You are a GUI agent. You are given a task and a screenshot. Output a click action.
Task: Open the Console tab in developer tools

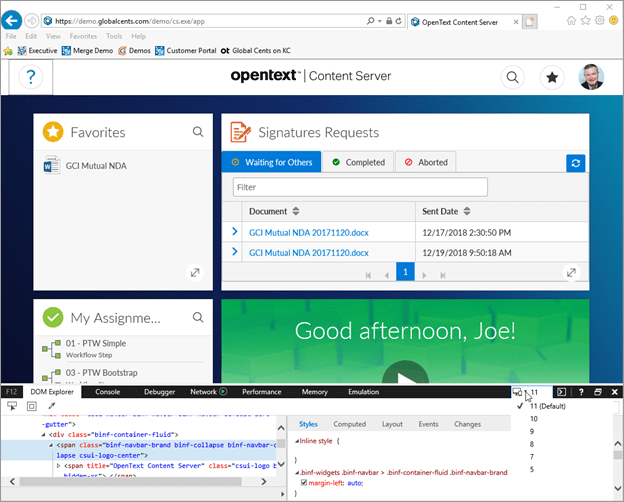click(x=107, y=392)
